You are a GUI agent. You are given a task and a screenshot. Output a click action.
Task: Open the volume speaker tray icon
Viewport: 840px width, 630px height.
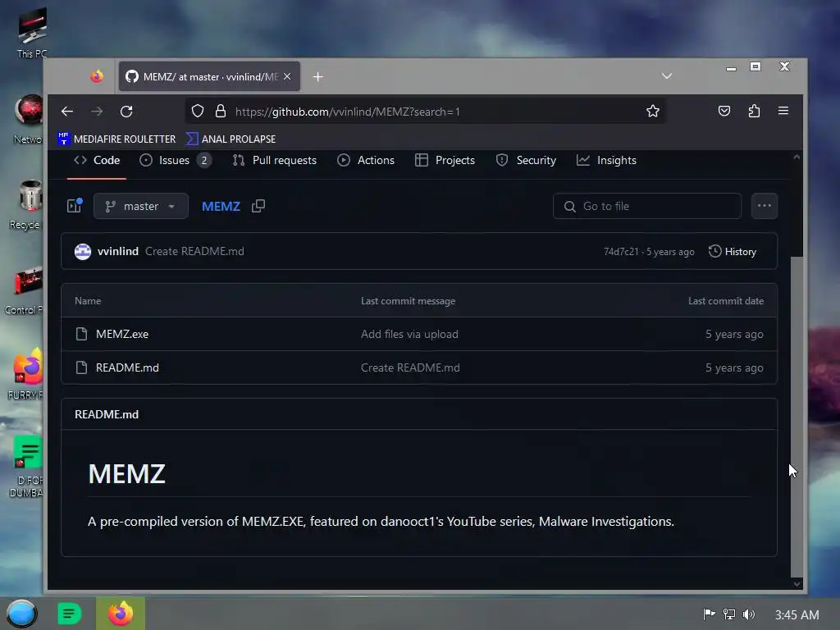[x=749, y=614]
